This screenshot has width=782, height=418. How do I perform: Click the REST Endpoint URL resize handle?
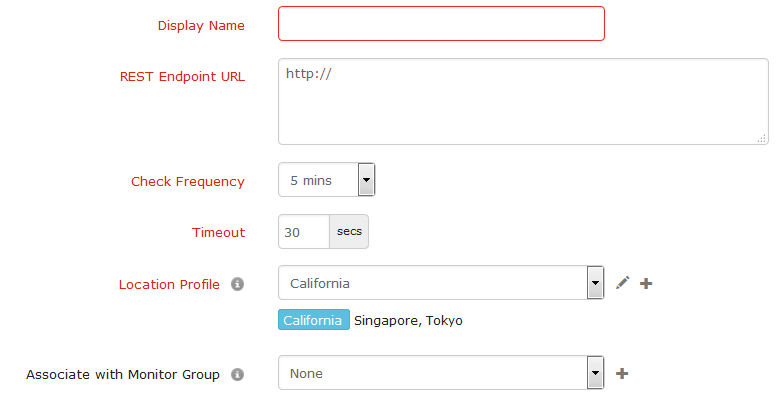click(762, 139)
